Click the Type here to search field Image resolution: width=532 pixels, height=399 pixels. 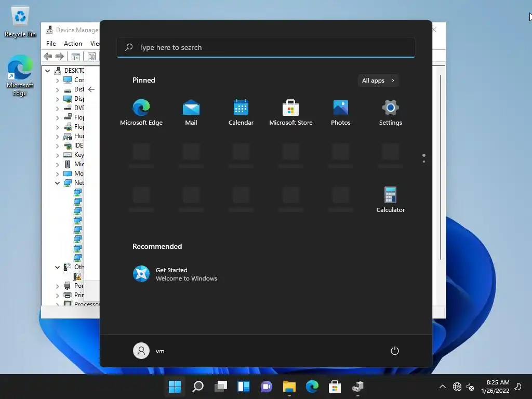click(266, 47)
